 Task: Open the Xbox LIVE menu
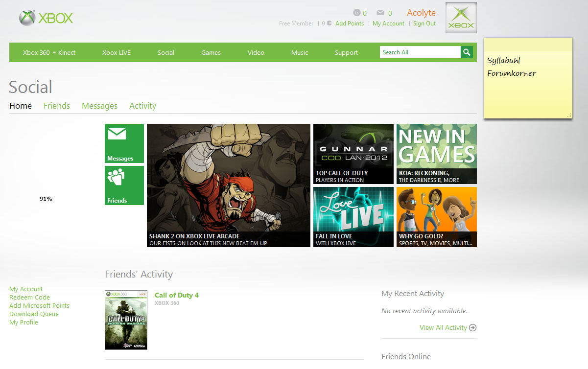pyautogui.click(x=117, y=52)
